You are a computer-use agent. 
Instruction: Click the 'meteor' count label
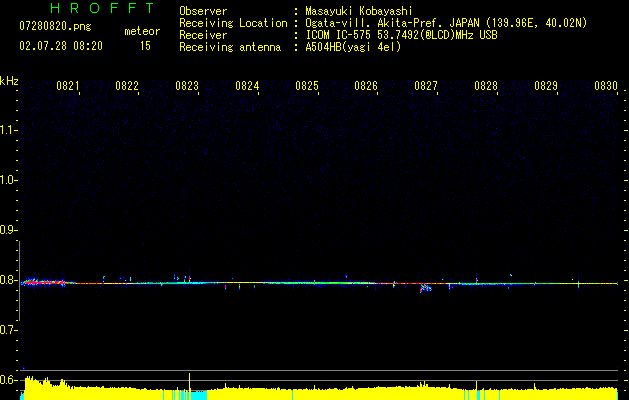142,31
